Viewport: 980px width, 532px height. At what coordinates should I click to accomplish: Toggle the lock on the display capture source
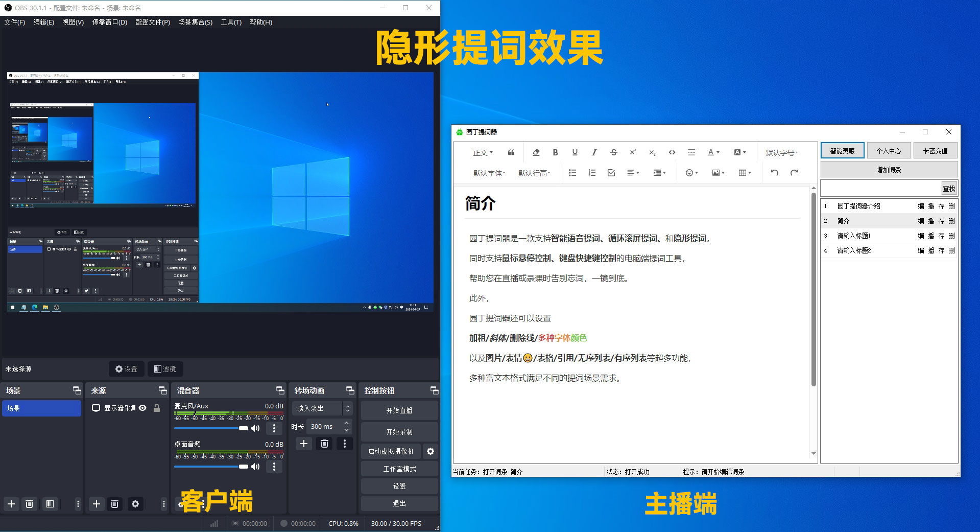(157, 408)
